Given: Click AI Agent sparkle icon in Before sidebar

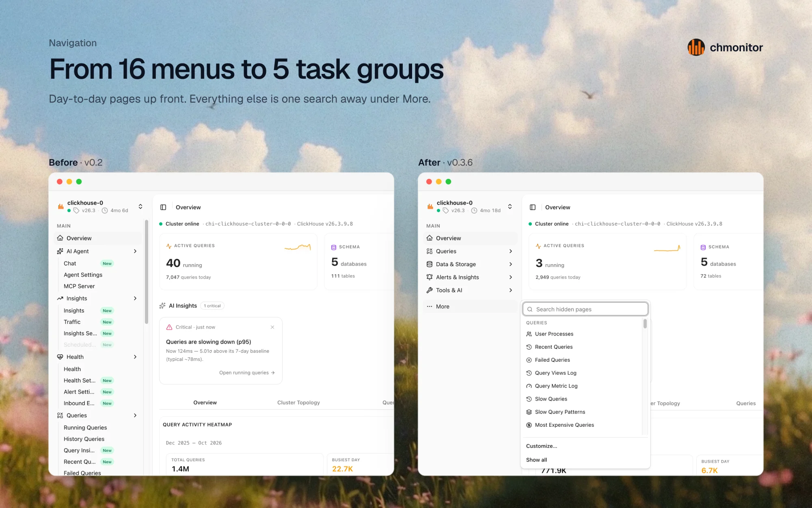Looking at the screenshot, I should (x=60, y=251).
